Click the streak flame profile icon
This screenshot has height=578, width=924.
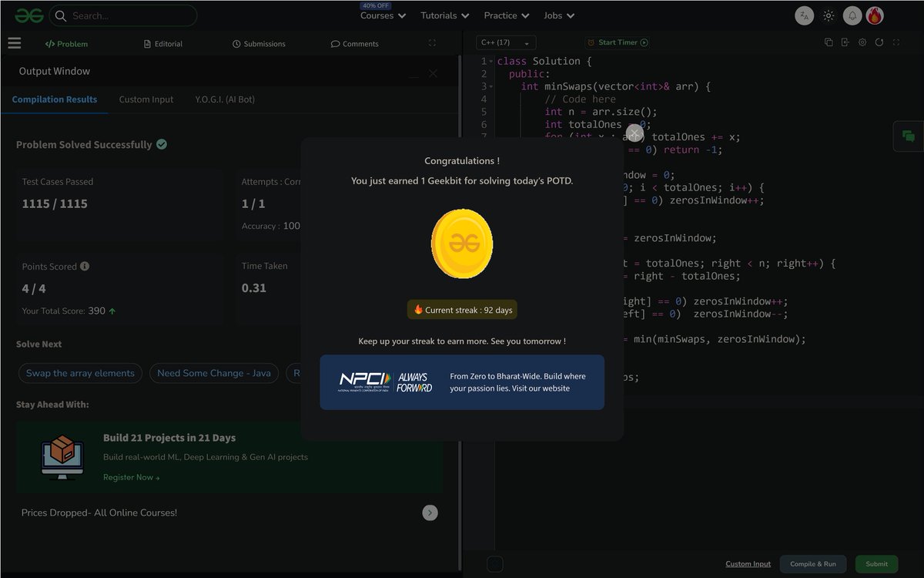875,15
